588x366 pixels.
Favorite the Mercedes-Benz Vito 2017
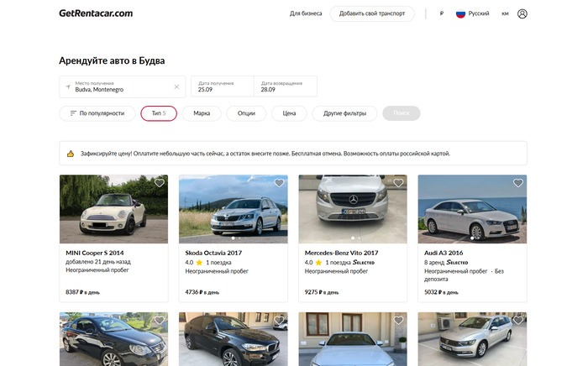pos(399,183)
